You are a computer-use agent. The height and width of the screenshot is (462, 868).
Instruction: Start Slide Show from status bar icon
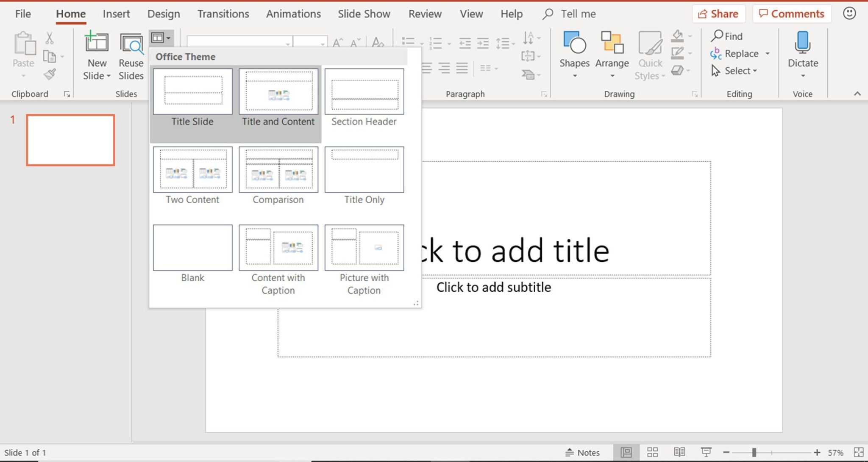tap(707, 451)
